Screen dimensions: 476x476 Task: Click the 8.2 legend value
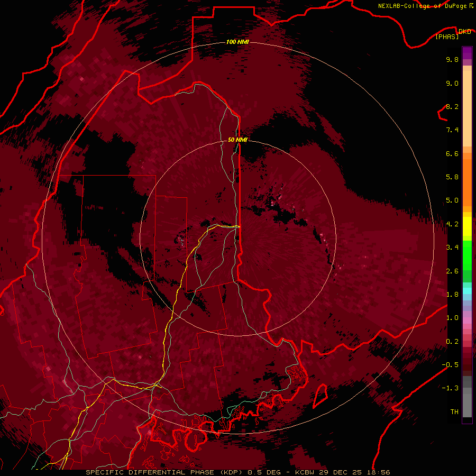pos(452,106)
